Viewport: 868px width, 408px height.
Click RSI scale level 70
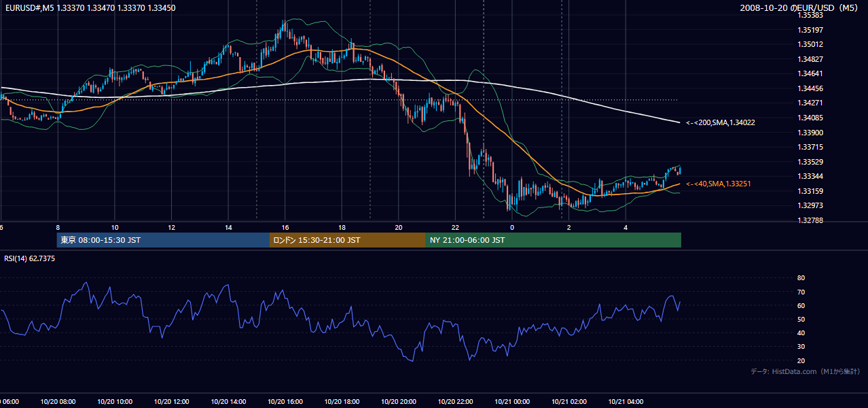[x=801, y=292]
